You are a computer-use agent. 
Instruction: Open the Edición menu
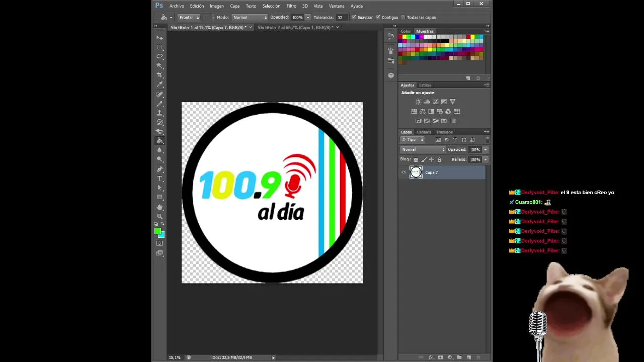[x=197, y=6]
